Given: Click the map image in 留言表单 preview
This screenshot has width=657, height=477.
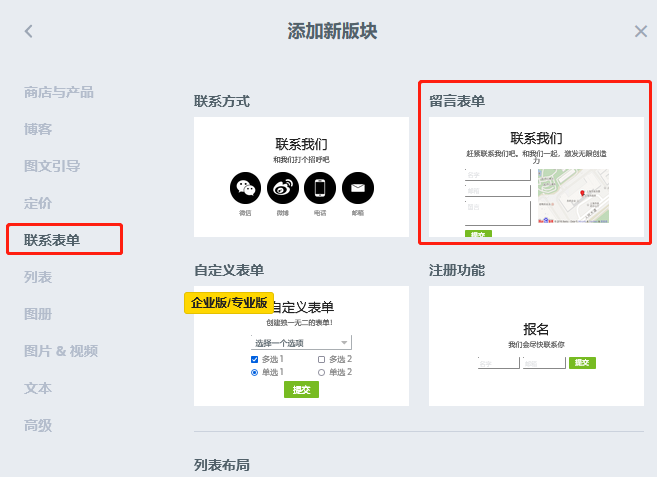Looking at the screenshot, I should [573, 196].
